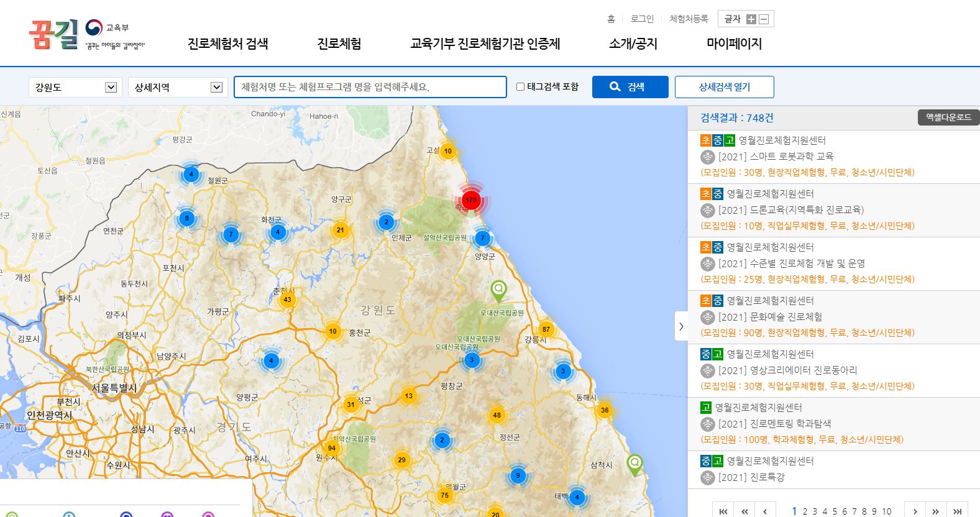Viewport: 980px width, 517px height.
Task: Go to results page 10
Action: click(887, 511)
